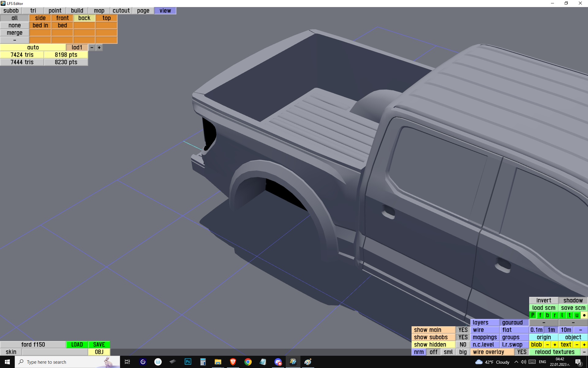Toggle wire overlay YES button
Image resolution: width=588 pixels, height=368 pixels.
[522, 352]
